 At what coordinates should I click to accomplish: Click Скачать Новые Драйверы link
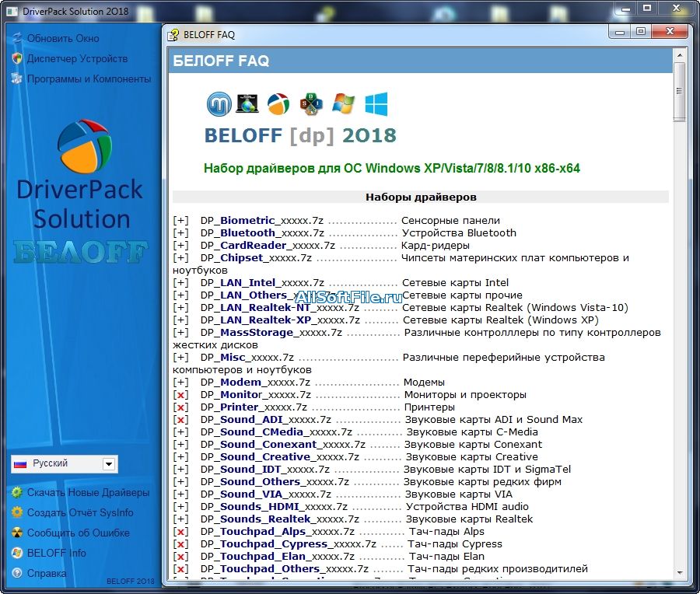(88, 493)
